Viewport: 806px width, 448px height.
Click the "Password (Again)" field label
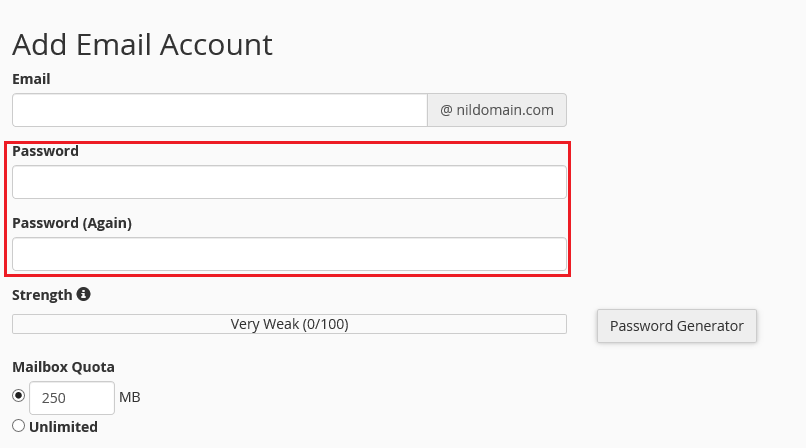tap(72, 223)
